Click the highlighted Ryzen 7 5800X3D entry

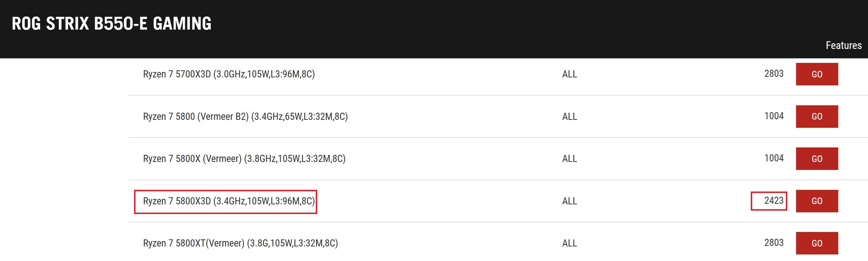229,201
